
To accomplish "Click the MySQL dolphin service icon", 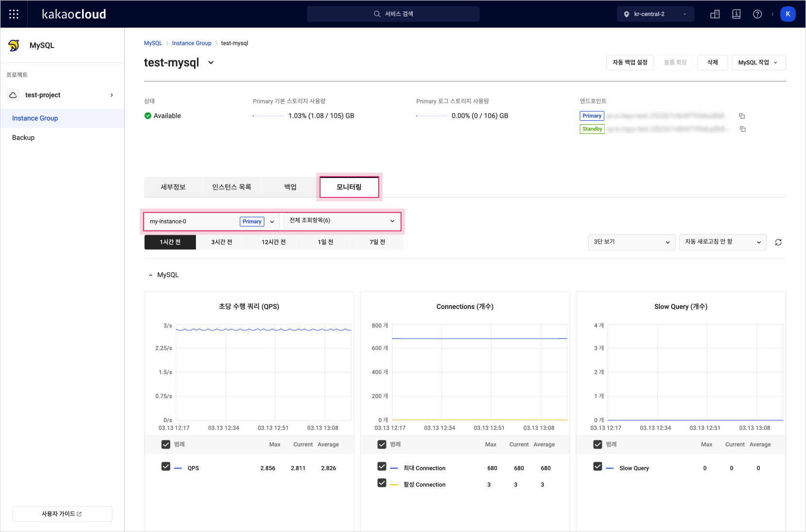I will (14, 45).
